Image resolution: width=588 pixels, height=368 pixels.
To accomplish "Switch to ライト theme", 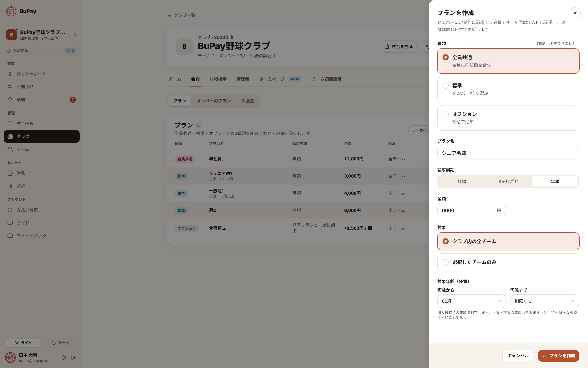I will point(23,343).
